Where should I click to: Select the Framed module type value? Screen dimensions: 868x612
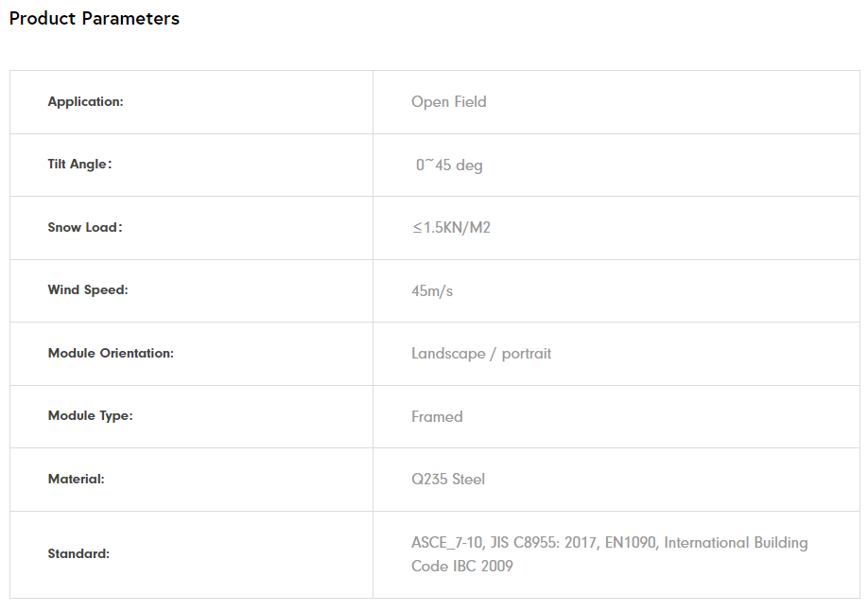[437, 417]
